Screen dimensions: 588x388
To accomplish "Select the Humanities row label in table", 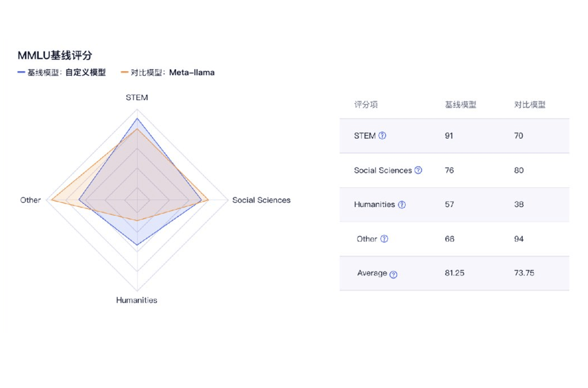I will 374,204.
